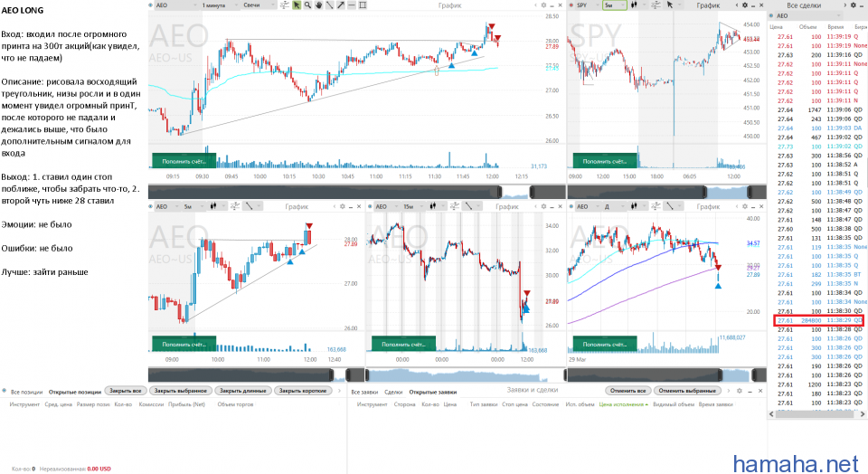868x474 pixels.
Task: Switch to the 'Открытые заявки' tab
Action: (432, 392)
